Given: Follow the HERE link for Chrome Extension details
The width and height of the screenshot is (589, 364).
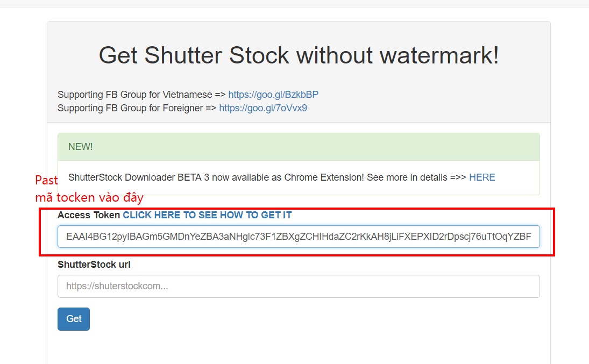Looking at the screenshot, I should point(482,177).
